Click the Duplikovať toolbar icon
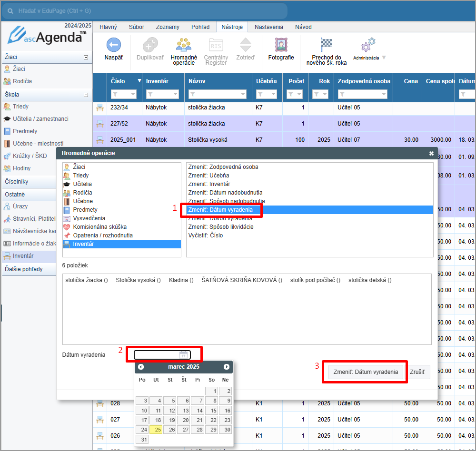 150,45
